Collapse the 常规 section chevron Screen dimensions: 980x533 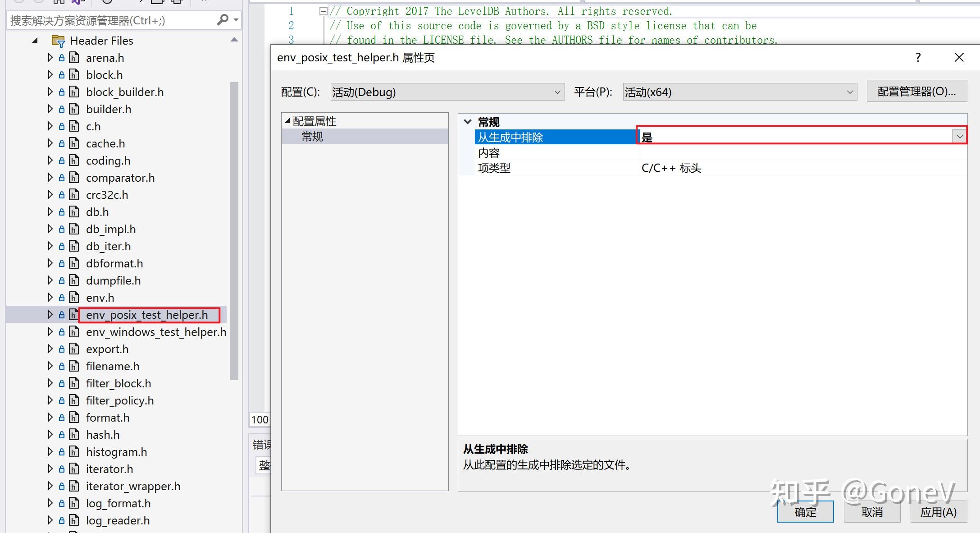click(x=467, y=121)
